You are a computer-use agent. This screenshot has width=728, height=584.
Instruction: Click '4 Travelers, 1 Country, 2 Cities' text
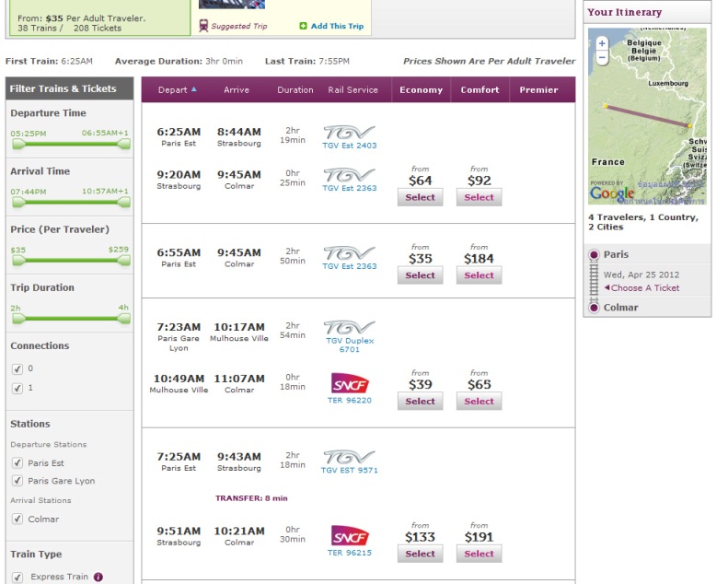click(643, 222)
